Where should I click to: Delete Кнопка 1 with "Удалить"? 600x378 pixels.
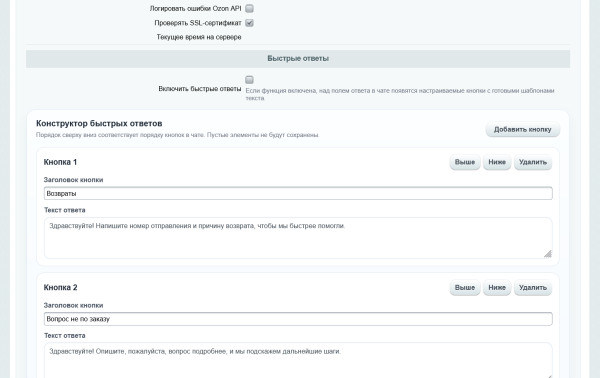tap(533, 162)
